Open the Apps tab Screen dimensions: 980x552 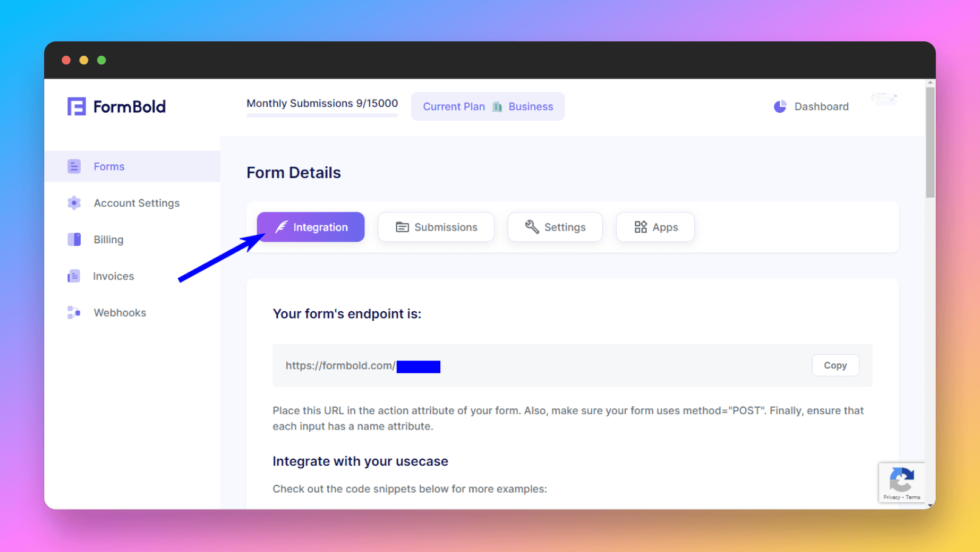pos(655,227)
